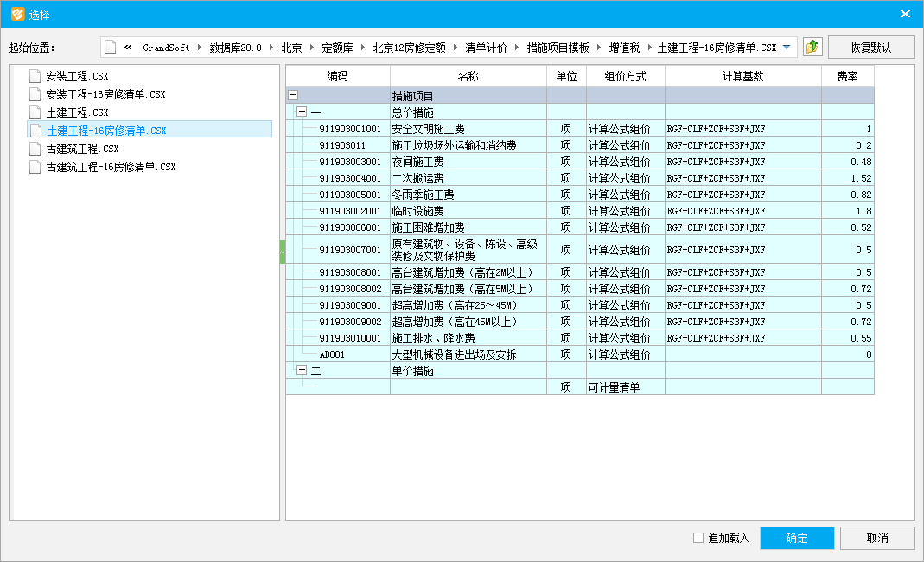This screenshot has height=562, width=924.
Task: Click the document icon at path bar start
Action: point(110,48)
